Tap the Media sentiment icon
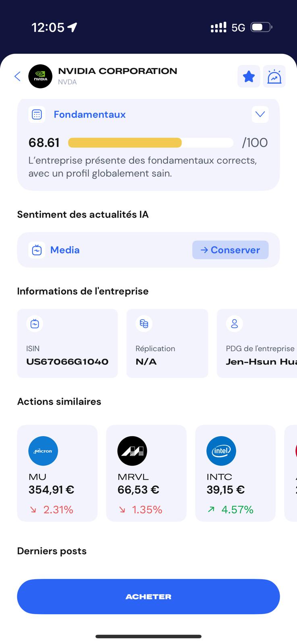297x644 pixels. pyautogui.click(x=37, y=250)
